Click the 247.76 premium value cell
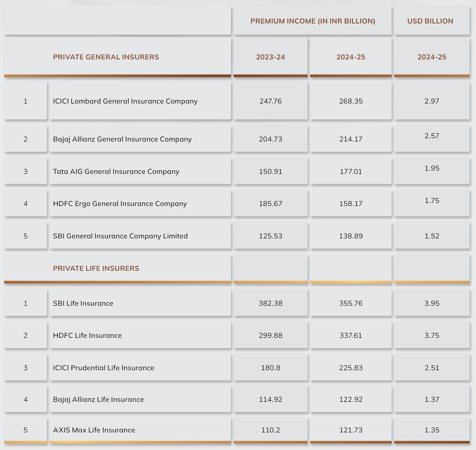The height and width of the screenshot is (450, 476). click(x=270, y=101)
